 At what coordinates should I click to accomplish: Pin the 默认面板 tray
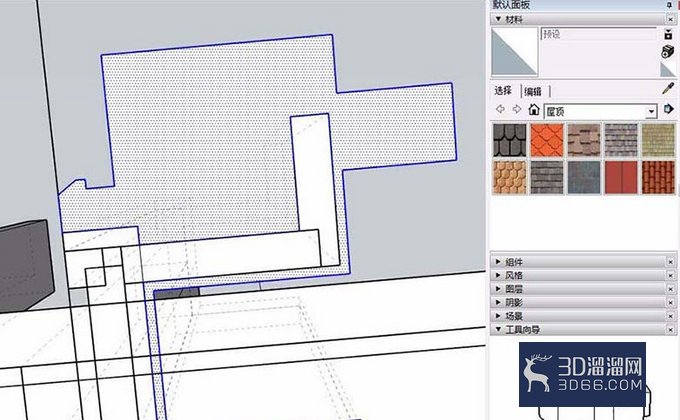click(x=670, y=5)
